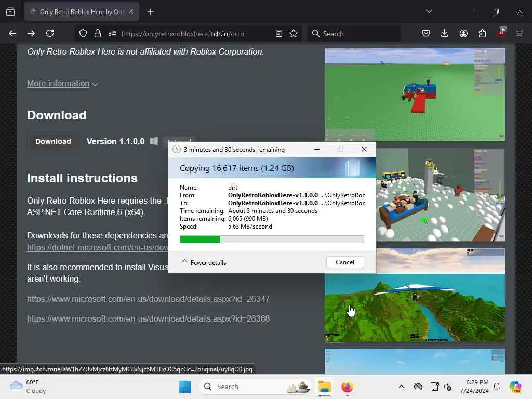
Task: Close the Only Retro Roblox Here tab
Action: 131,11
